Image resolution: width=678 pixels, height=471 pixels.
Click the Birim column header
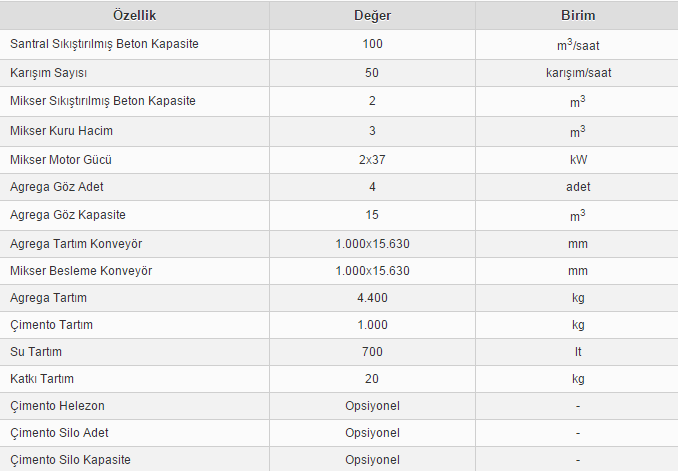578,17
